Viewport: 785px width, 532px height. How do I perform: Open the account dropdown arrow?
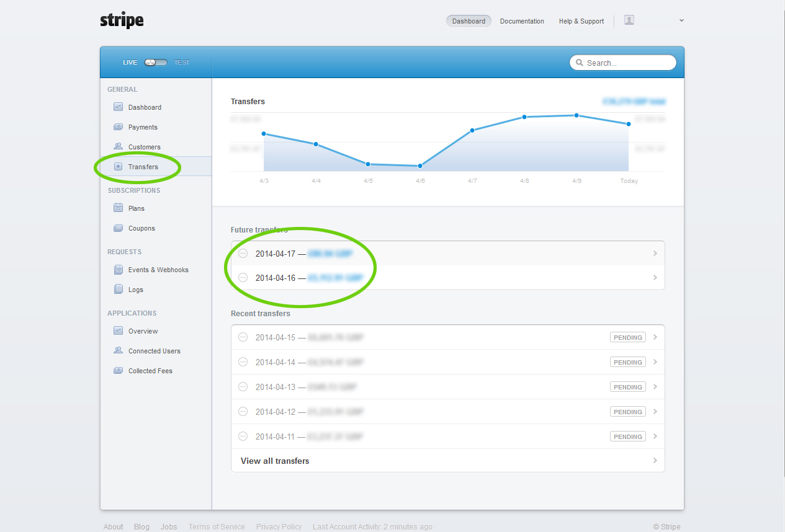[681, 20]
